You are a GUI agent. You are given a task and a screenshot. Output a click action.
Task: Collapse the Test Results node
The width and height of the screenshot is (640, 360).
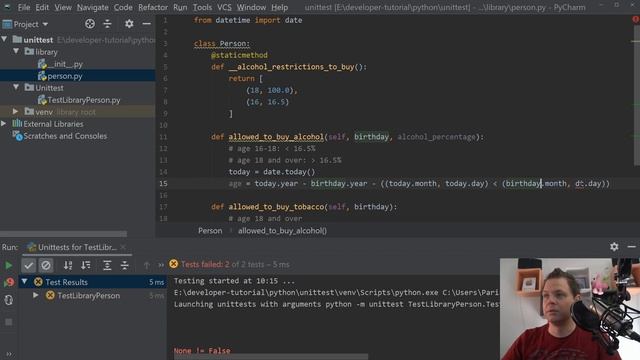click(x=24, y=282)
